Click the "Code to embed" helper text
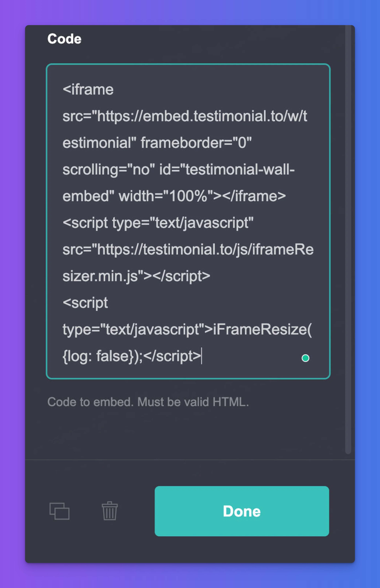 click(148, 402)
